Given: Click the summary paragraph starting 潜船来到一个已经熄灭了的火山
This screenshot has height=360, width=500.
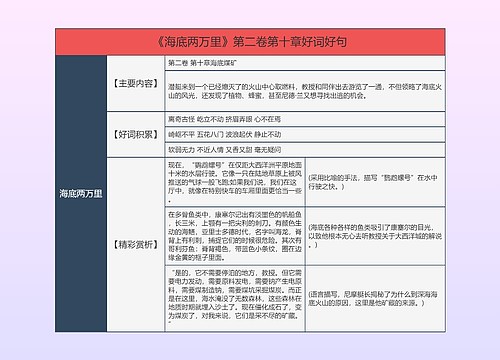Looking at the screenshot, I should click(x=305, y=91).
